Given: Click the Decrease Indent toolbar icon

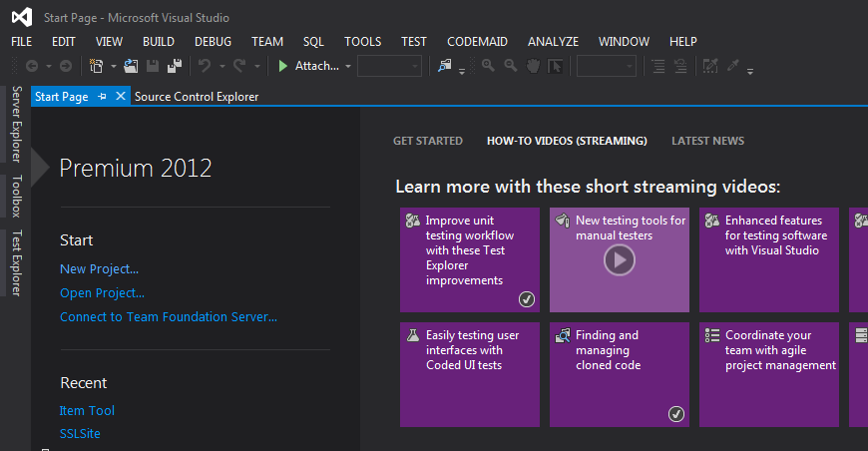Looking at the screenshot, I should click(680, 67).
